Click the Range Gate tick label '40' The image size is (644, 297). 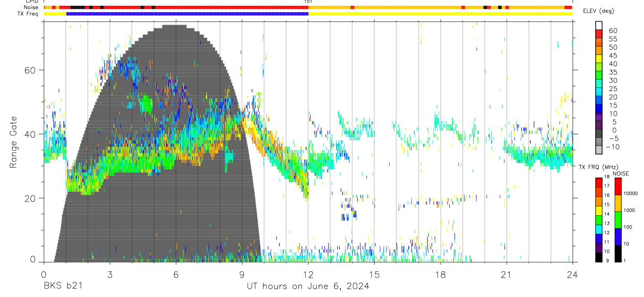(29, 134)
